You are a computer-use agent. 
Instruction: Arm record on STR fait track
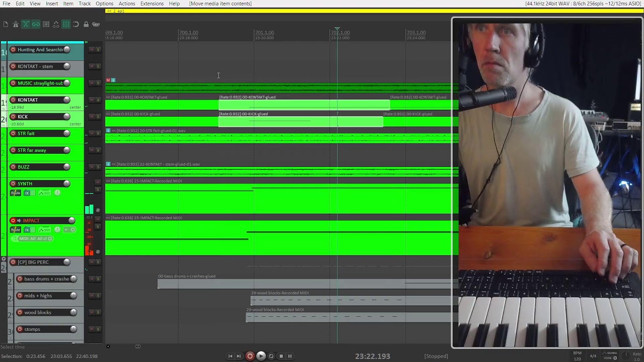13,133
